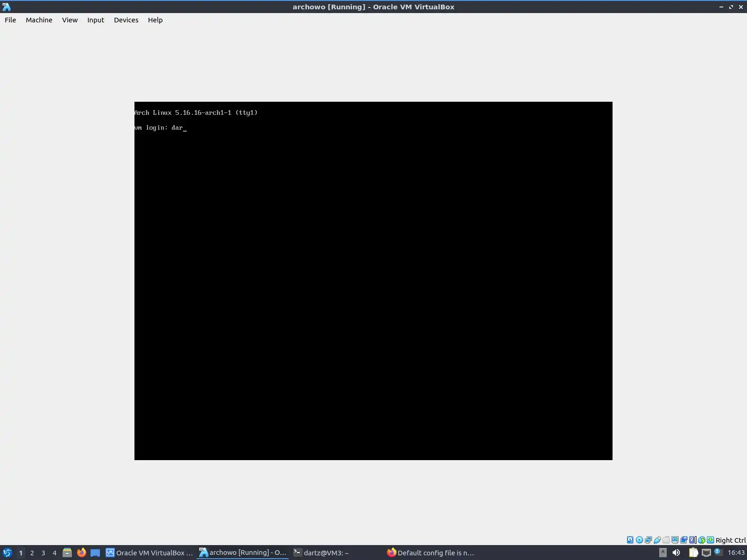Click the VirtualBox window title bar icon
Screen dimensions: 747x560
coord(6,7)
